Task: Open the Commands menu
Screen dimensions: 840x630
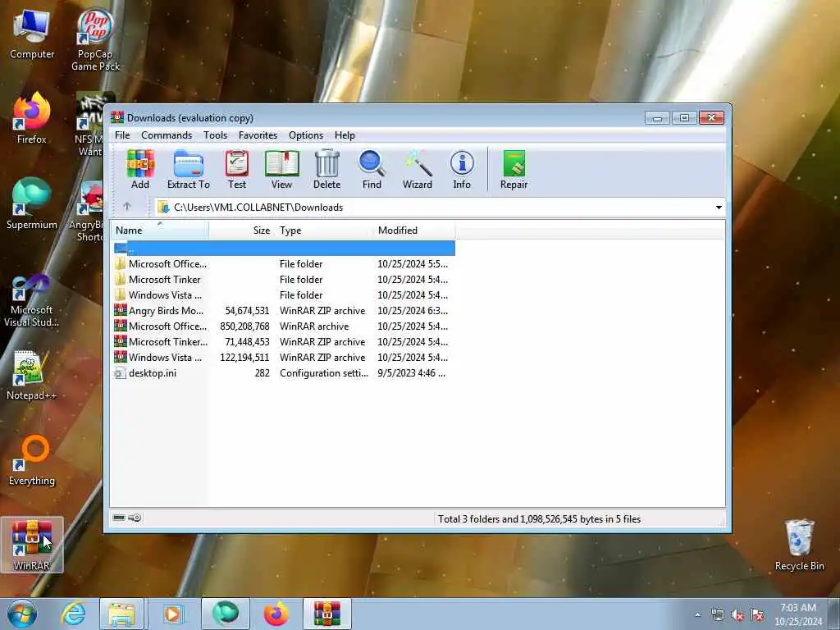Action: click(x=167, y=135)
